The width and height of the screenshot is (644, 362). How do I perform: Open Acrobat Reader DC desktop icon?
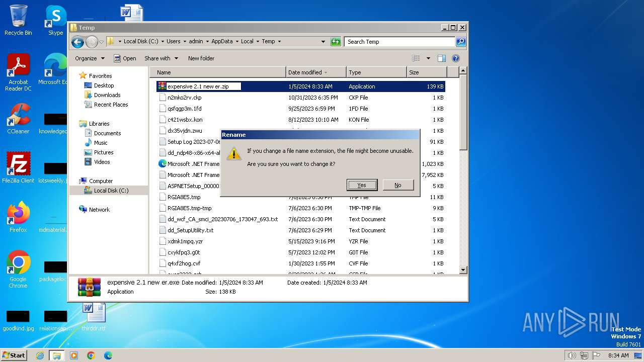click(18, 72)
